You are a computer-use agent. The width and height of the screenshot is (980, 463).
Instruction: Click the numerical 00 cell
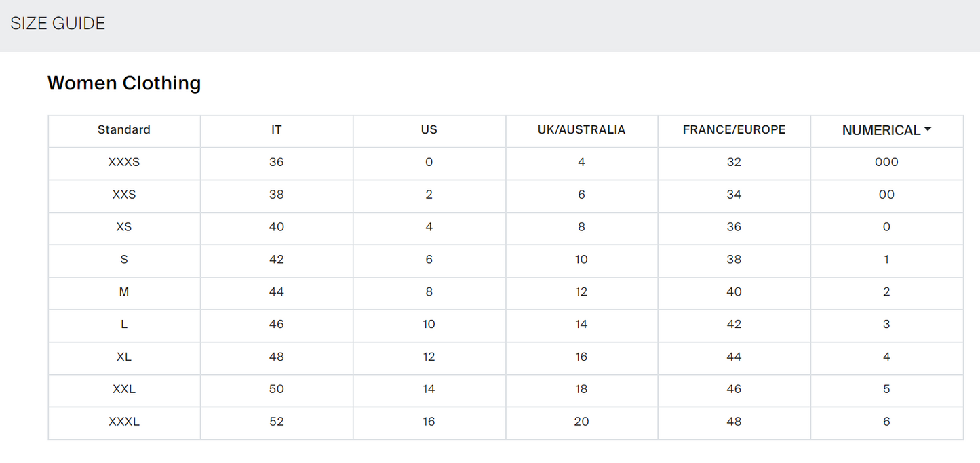886,195
